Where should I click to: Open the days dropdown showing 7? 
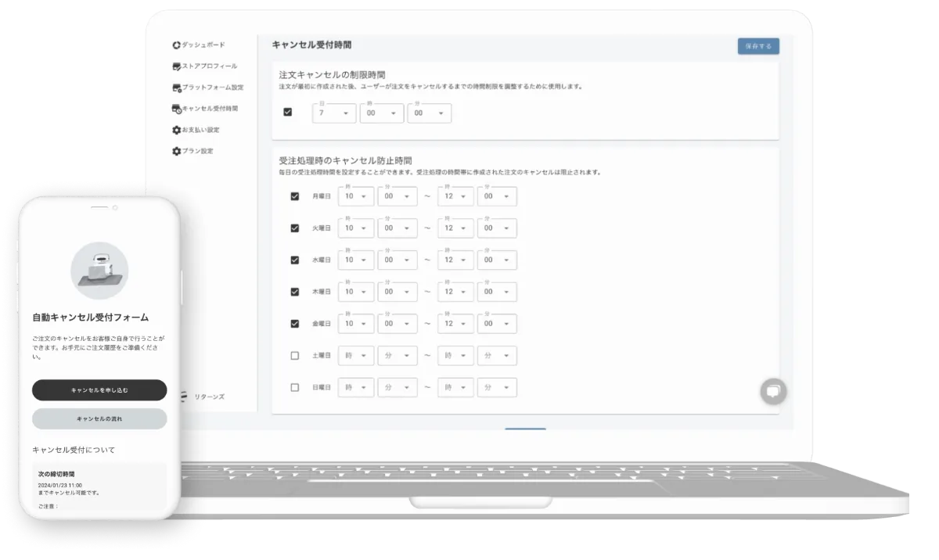point(333,113)
